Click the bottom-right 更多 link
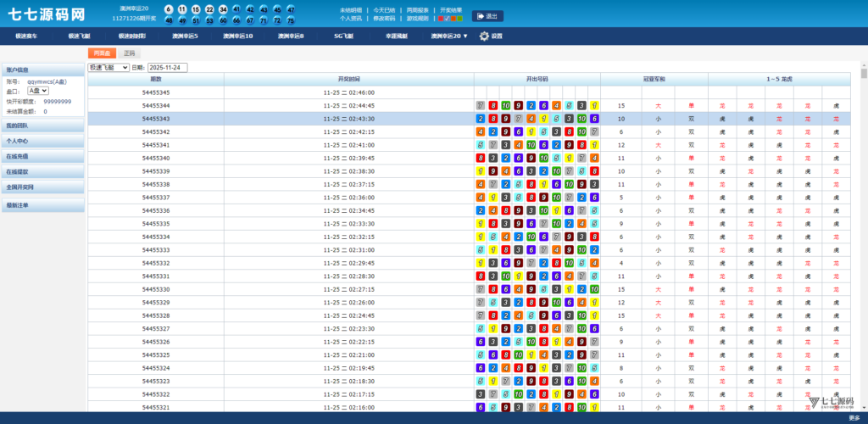868x424 pixels. pos(854,418)
